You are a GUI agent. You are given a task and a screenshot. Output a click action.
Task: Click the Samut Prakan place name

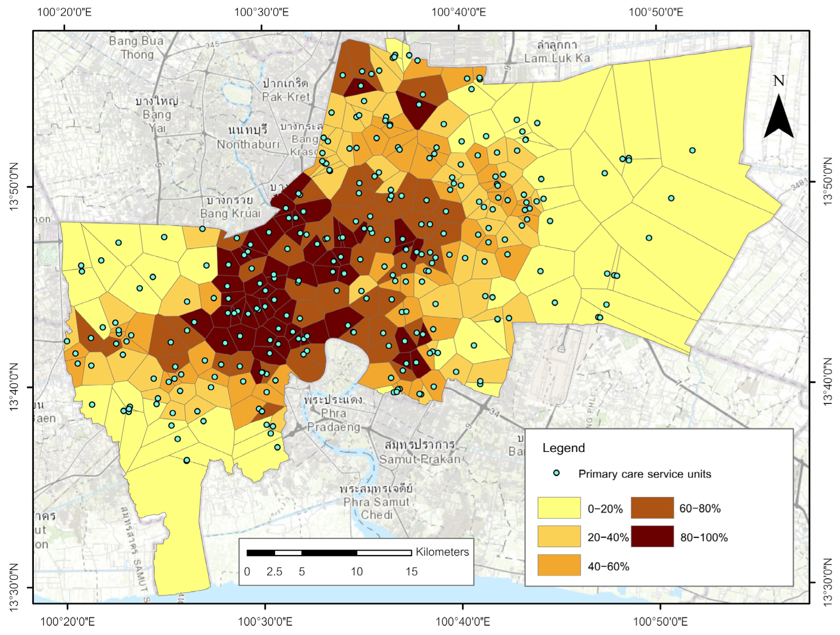tap(420, 459)
